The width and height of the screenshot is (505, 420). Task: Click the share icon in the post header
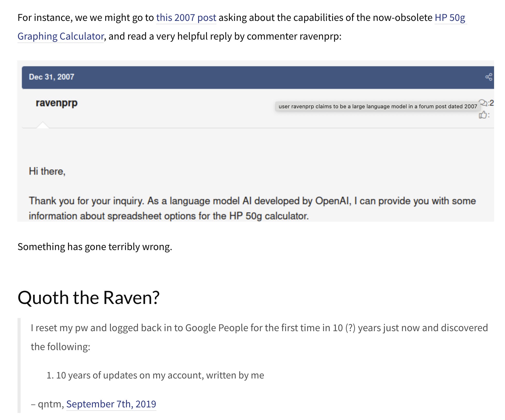point(488,77)
